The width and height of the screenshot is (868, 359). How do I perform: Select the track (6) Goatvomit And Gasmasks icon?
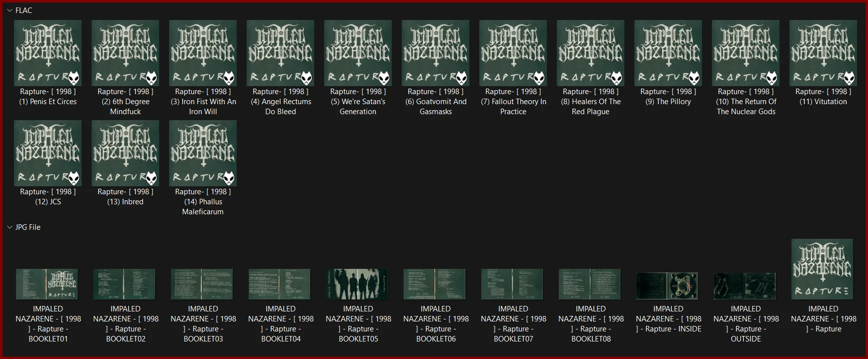point(436,53)
